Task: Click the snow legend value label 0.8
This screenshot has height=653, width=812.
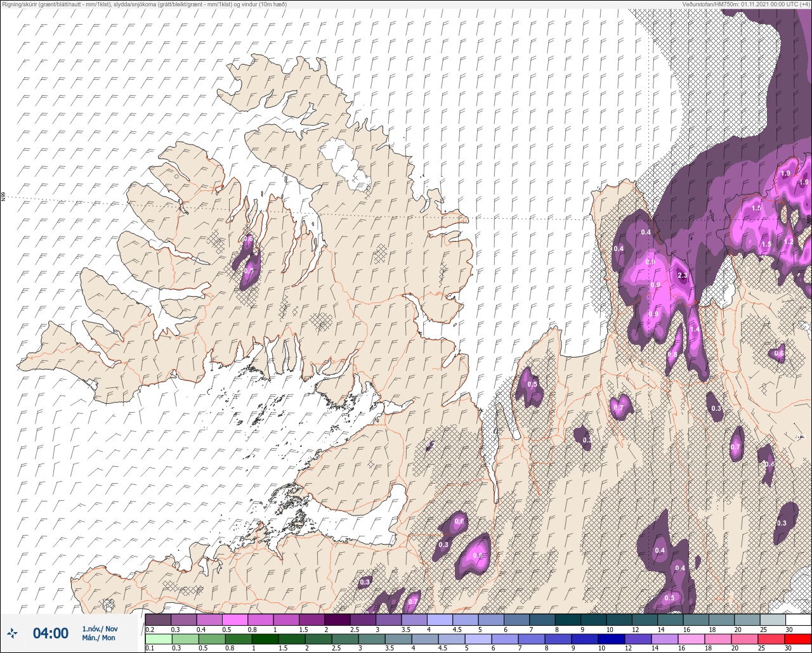Action: pos(252,629)
